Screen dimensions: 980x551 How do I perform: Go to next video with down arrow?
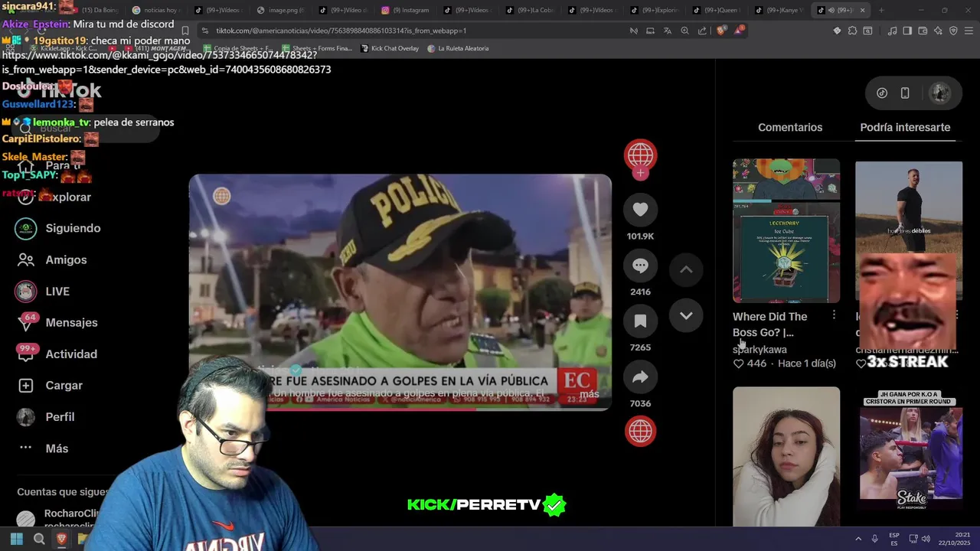point(686,315)
